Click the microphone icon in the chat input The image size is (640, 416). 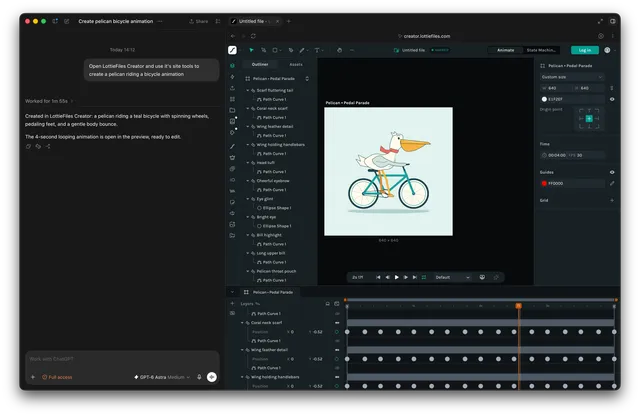coord(199,377)
